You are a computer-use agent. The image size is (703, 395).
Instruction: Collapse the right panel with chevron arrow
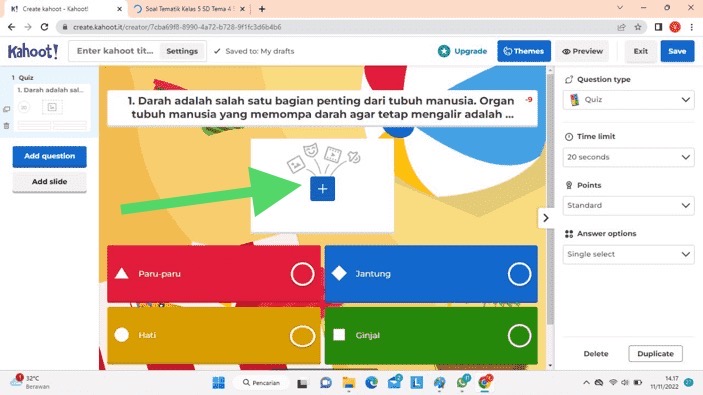pyautogui.click(x=546, y=218)
